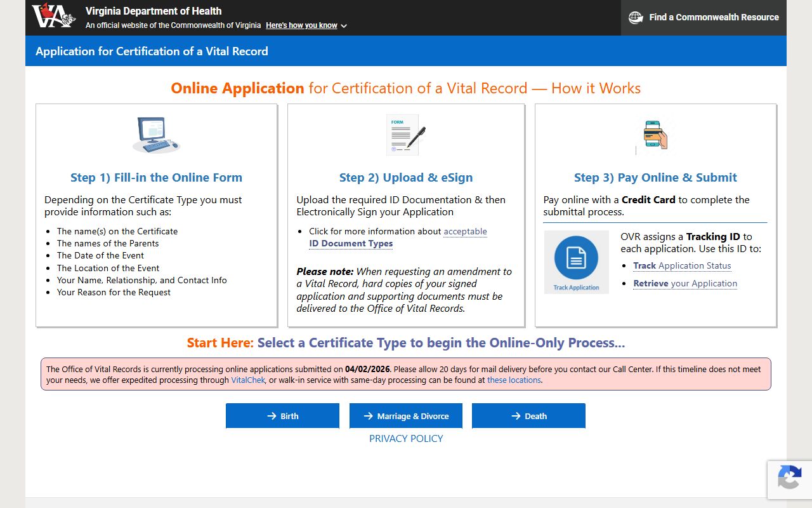Image resolution: width=812 pixels, height=508 pixels.
Task: Click the credit card phone icon above Step 3
Action: tap(655, 135)
